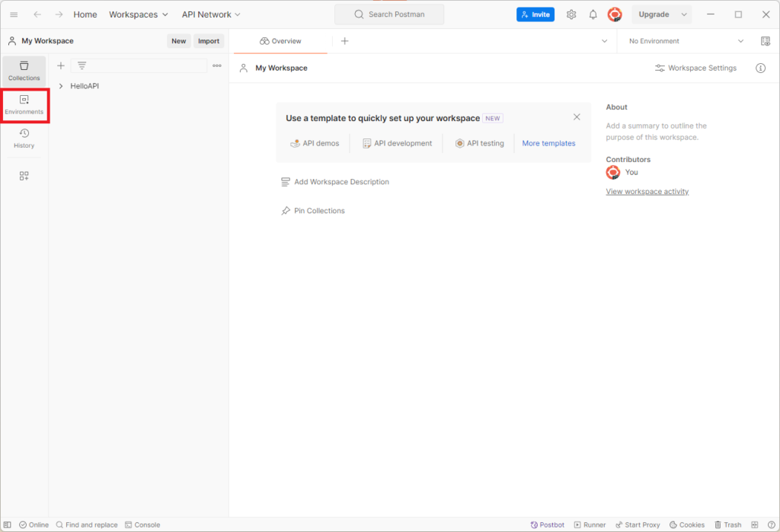Image resolution: width=780 pixels, height=532 pixels.
Task: Launch Postbot from the status bar
Action: tap(547, 524)
